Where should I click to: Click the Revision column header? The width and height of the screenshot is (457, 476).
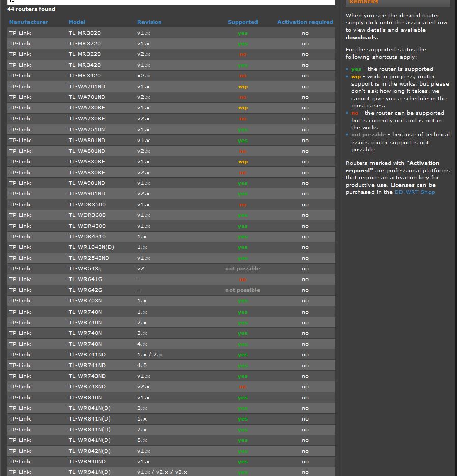[149, 22]
